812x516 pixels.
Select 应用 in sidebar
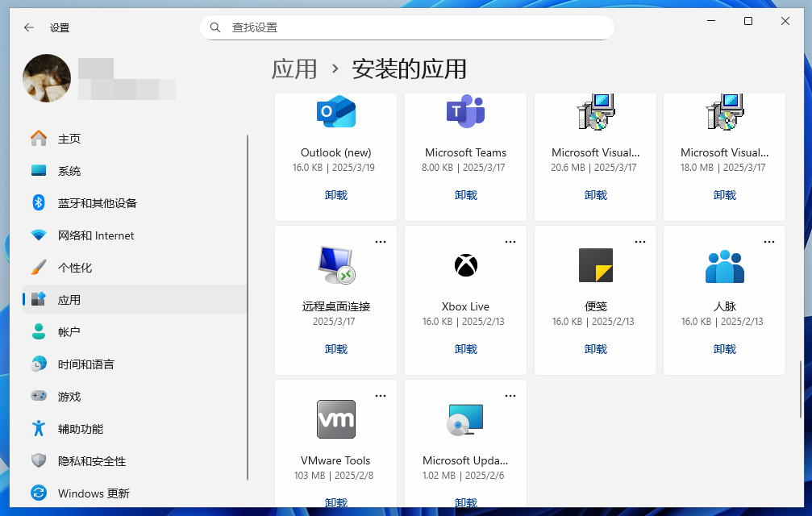[x=135, y=300]
